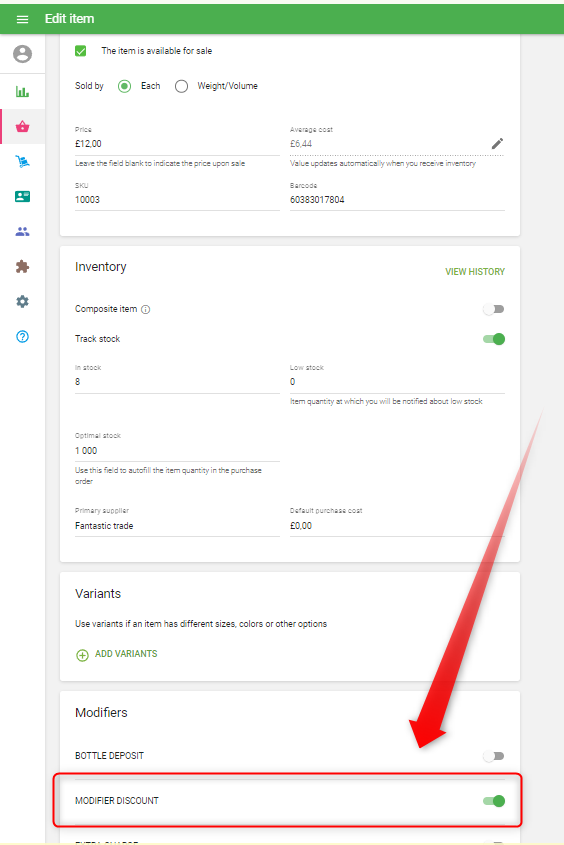The width and height of the screenshot is (564, 845).
Task: Select the Weight/Volume radio button
Action: click(182, 86)
